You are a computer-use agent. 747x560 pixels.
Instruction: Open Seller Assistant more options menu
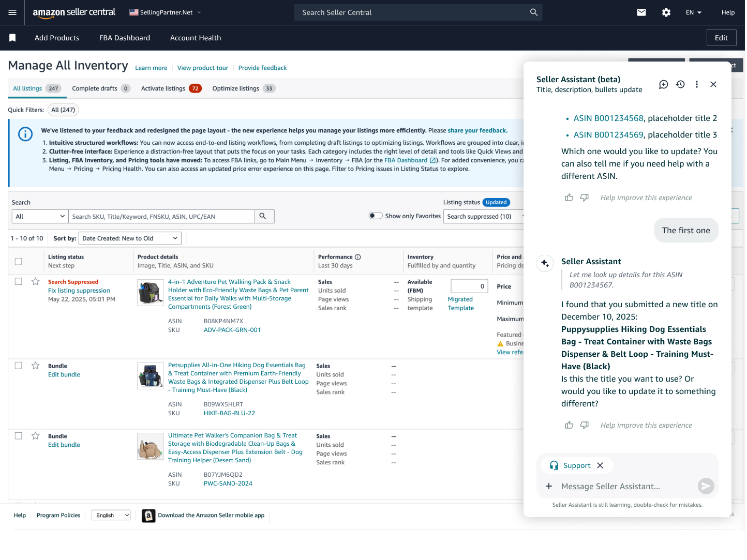pyautogui.click(x=697, y=84)
